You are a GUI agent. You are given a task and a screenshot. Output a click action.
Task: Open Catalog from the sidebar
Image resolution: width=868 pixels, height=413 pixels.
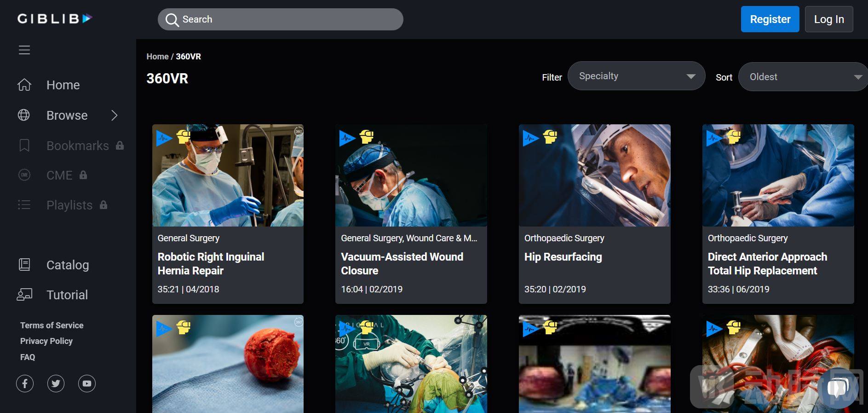[x=67, y=265]
